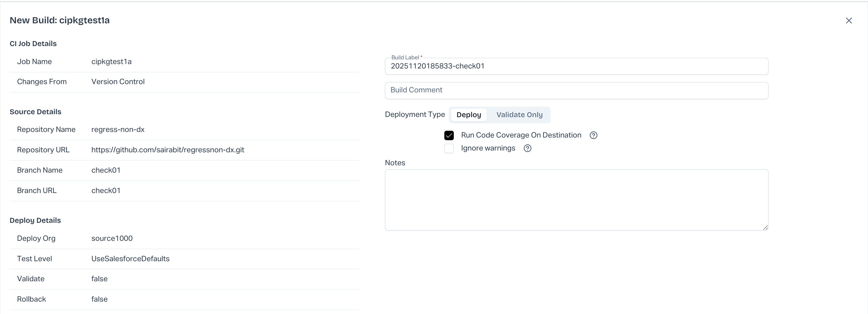868x314 pixels.
Task: Click the Branch URL value check01
Action: [x=106, y=191]
